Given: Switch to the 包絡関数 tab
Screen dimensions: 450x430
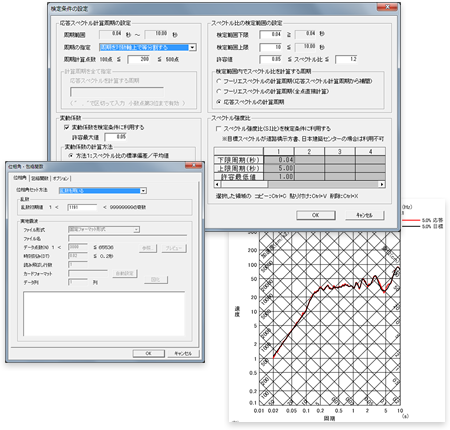Looking at the screenshot, I should 40,178.
